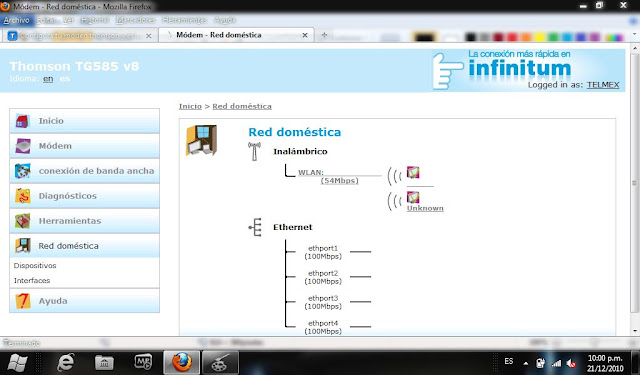
Task: Select Inicio in the sidebar menu
Action: tap(84, 121)
